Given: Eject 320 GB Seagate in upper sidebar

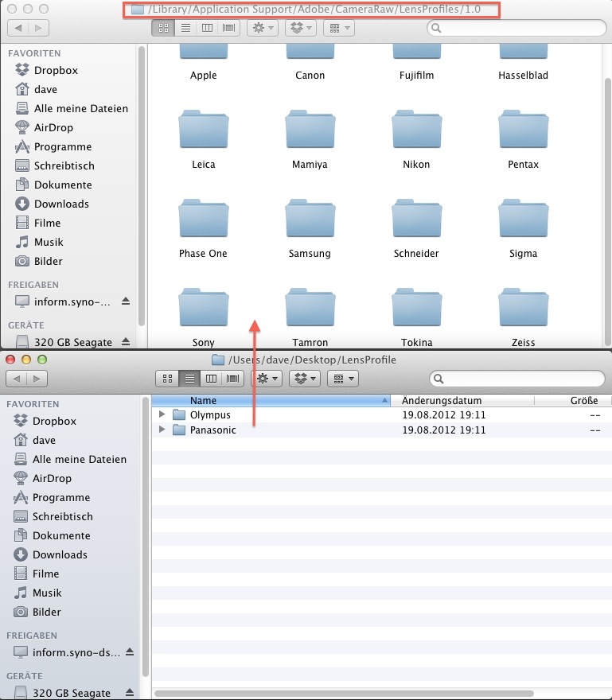Looking at the screenshot, I should (126, 341).
